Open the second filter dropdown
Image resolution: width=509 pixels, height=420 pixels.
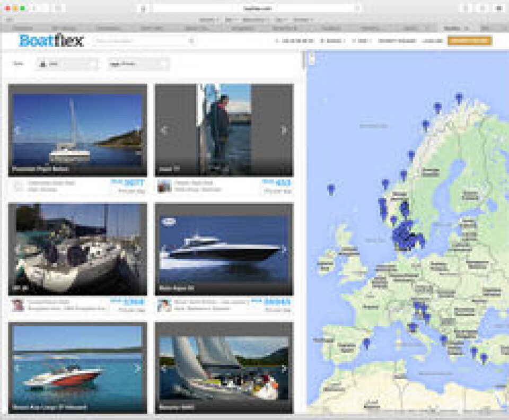coord(138,64)
